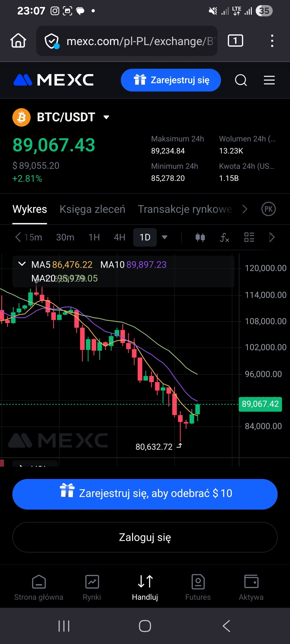Open the hamburger menu in header
The height and width of the screenshot is (644, 290).
coord(269,80)
